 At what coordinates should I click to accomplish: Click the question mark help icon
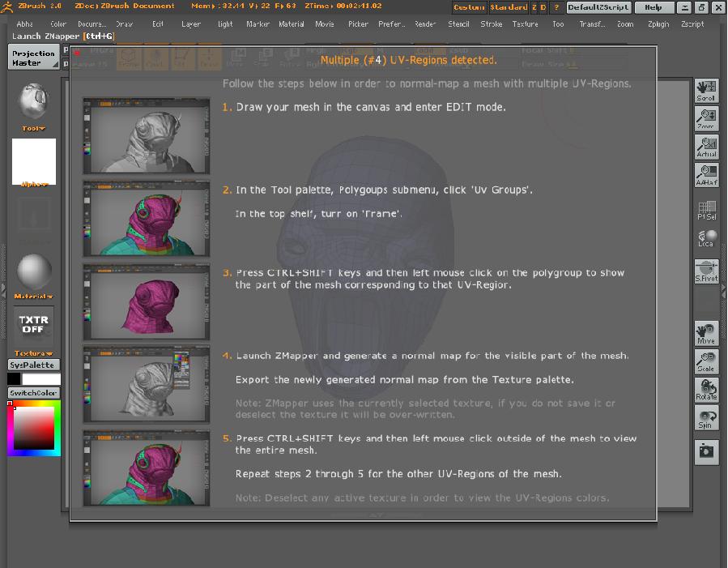point(556,7)
